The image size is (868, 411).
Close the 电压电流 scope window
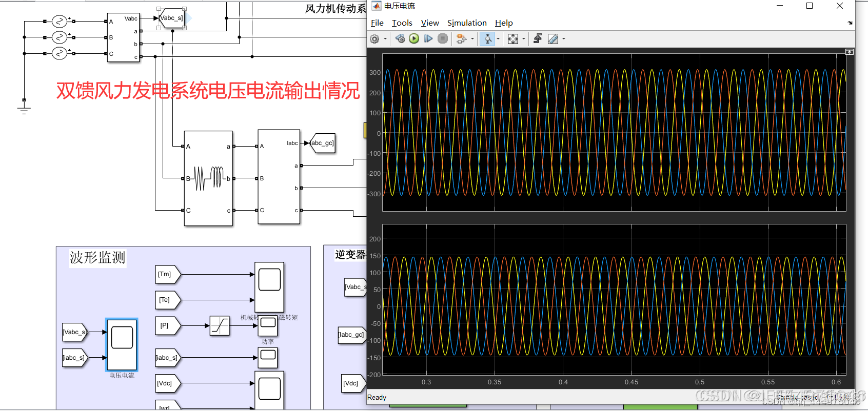pos(840,6)
